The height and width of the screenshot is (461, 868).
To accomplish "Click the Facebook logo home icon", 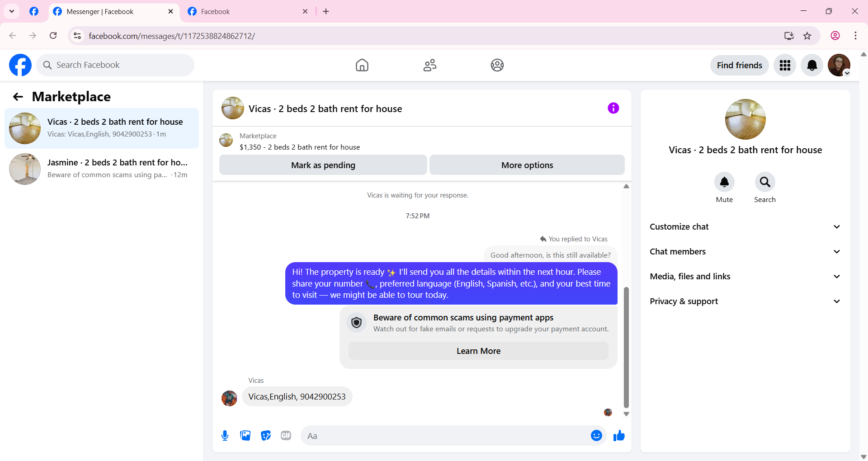I will pos(20,65).
